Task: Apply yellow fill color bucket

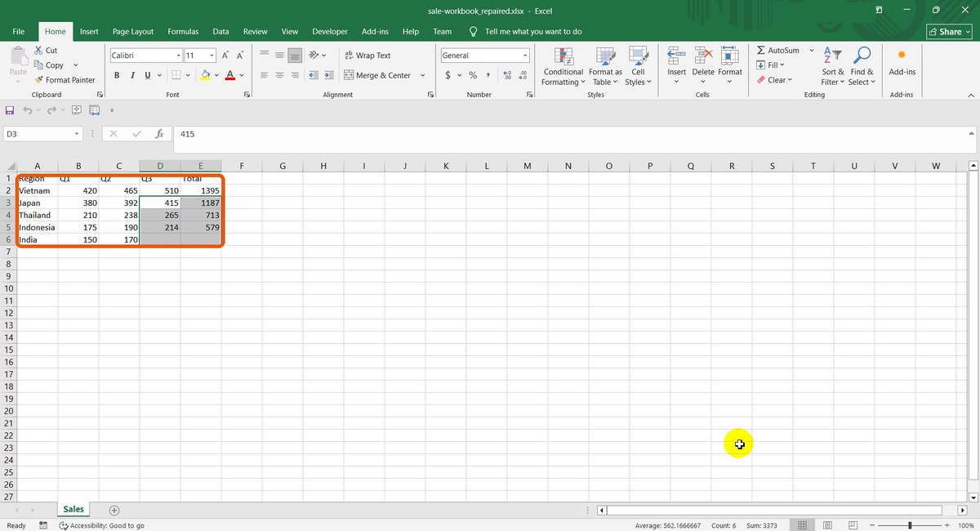Action: click(206, 75)
